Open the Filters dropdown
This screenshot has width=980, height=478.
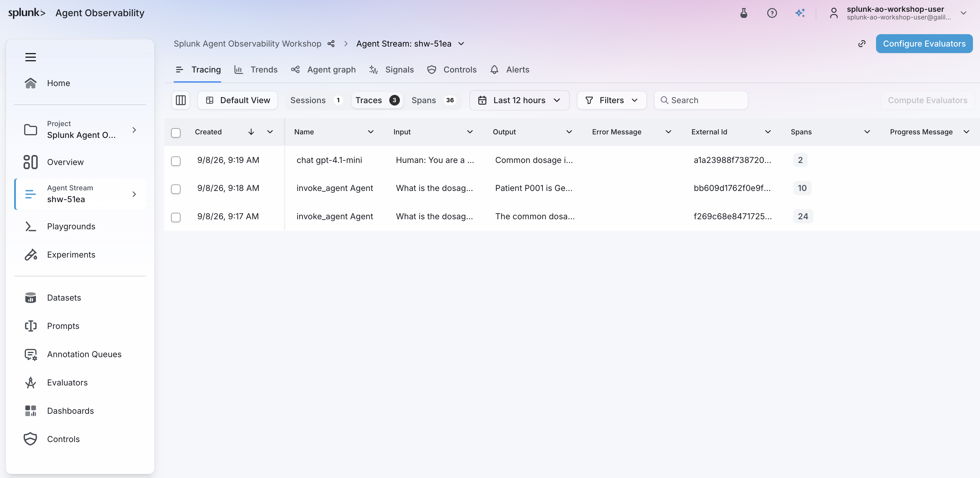(x=611, y=100)
